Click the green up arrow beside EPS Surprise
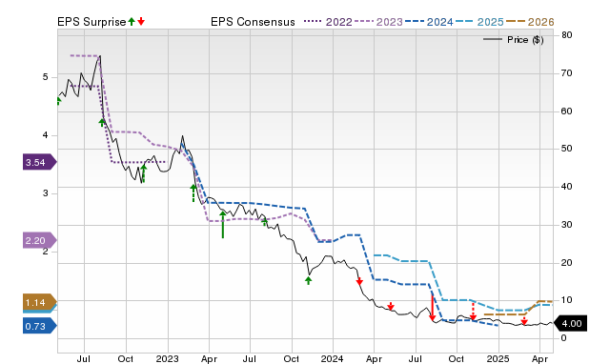610x364 pixels. pyautogui.click(x=132, y=22)
